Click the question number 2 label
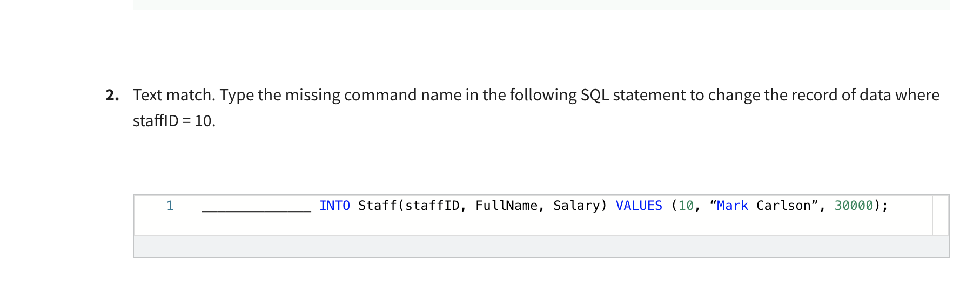This screenshot has width=980, height=286. (112, 95)
